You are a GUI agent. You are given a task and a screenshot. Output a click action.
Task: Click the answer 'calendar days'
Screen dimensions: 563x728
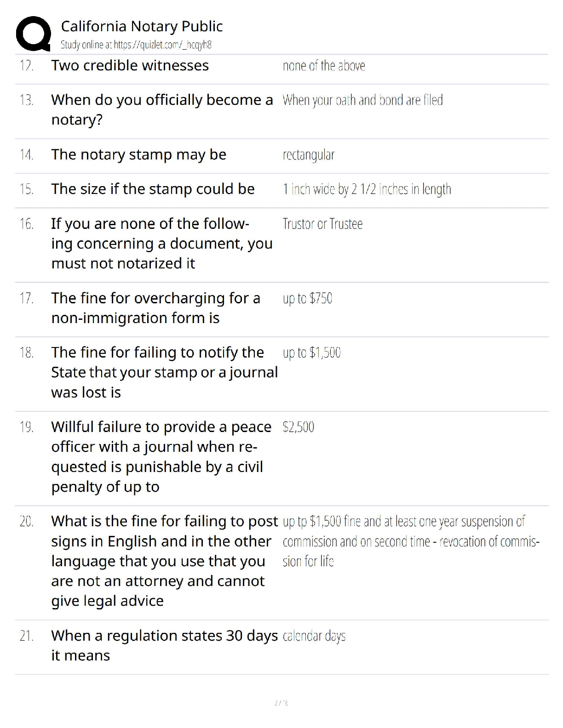[x=314, y=636]
